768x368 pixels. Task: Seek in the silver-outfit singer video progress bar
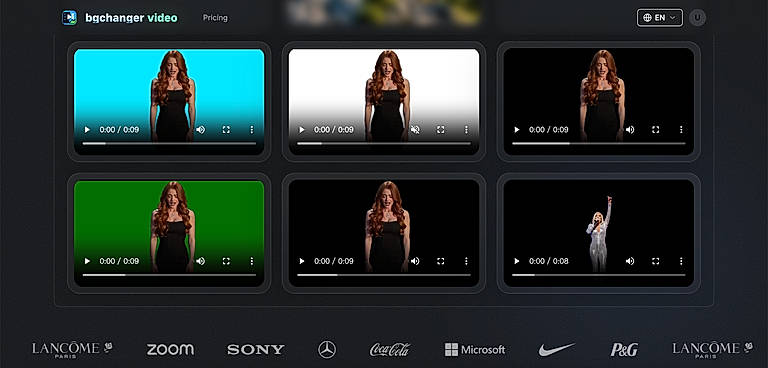click(x=599, y=275)
